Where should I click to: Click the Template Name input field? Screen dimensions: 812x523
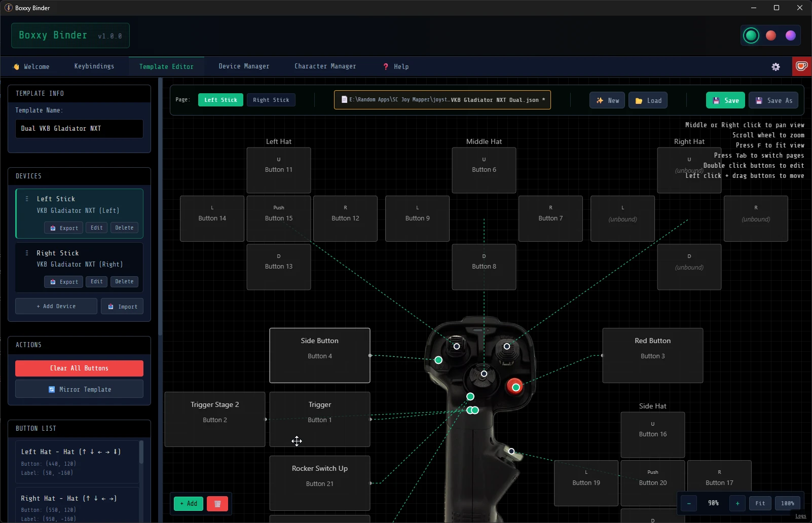(79, 129)
